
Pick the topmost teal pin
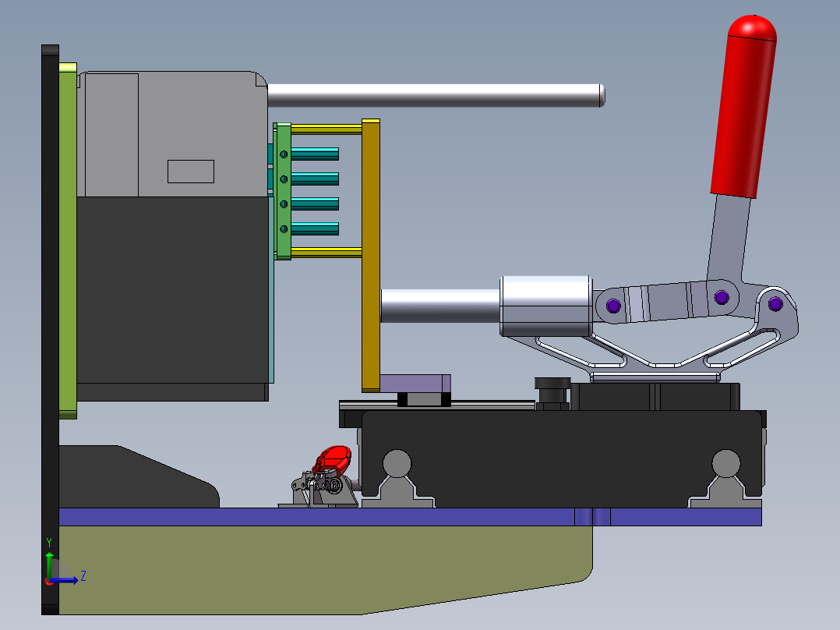[315, 154]
